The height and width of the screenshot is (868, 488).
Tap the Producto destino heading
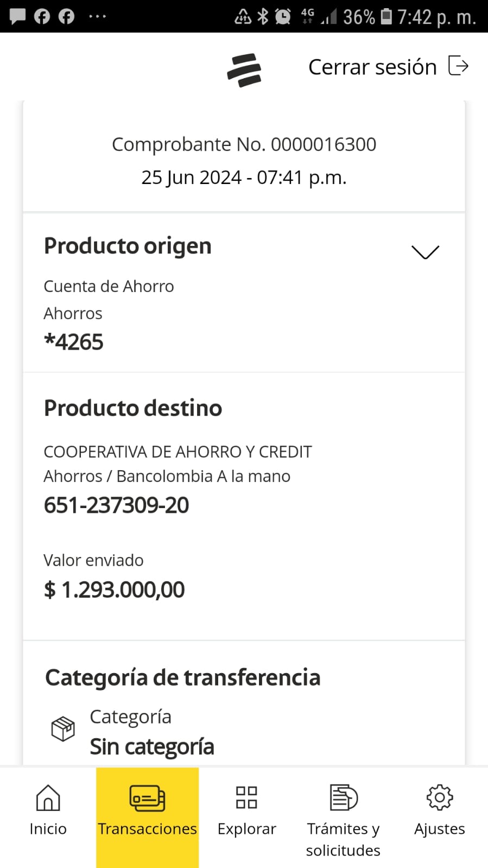[x=133, y=408]
